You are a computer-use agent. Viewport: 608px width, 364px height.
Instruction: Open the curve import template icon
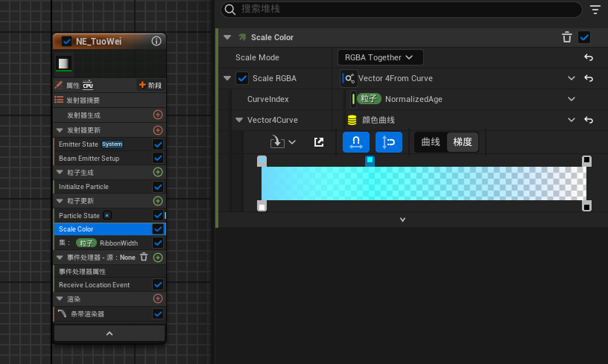(277, 141)
